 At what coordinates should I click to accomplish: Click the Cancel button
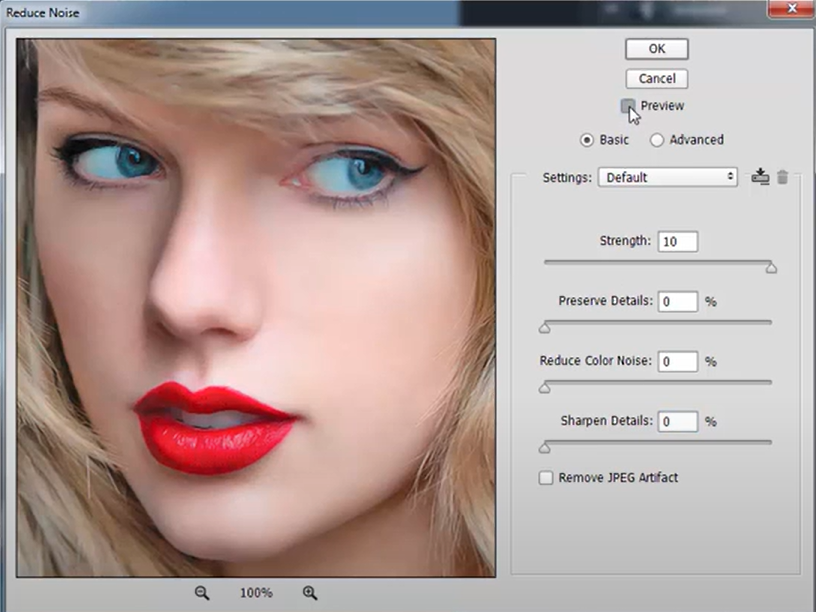pyautogui.click(x=657, y=79)
